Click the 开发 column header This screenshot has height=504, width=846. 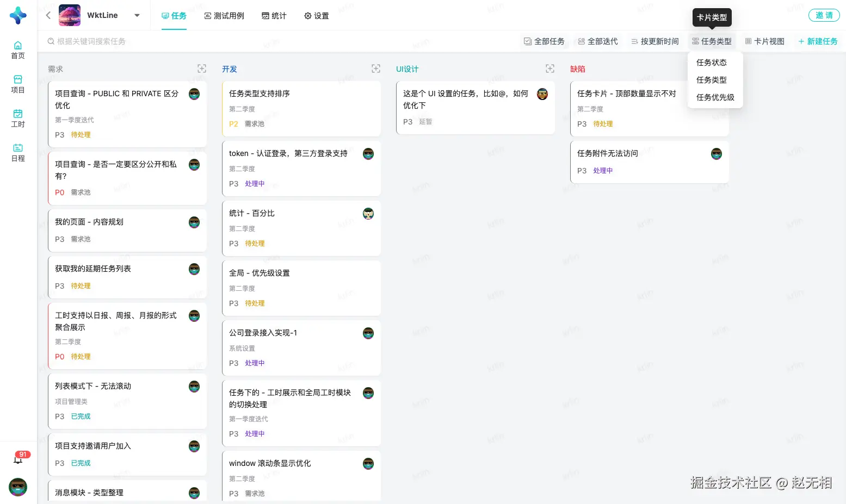point(230,69)
